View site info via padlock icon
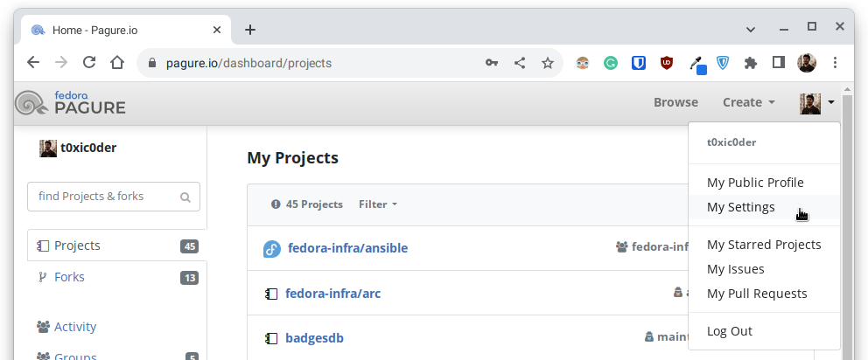This screenshot has height=360, width=868. 153,63
